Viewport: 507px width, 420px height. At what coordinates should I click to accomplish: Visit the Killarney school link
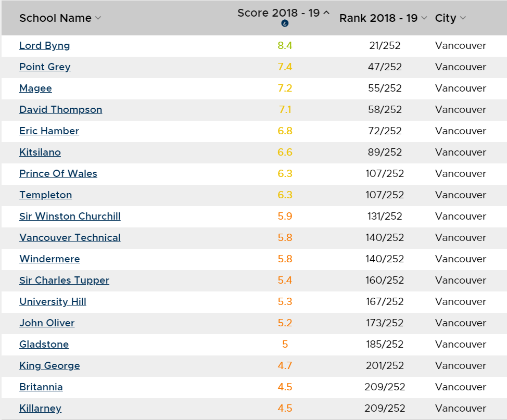click(41, 409)
